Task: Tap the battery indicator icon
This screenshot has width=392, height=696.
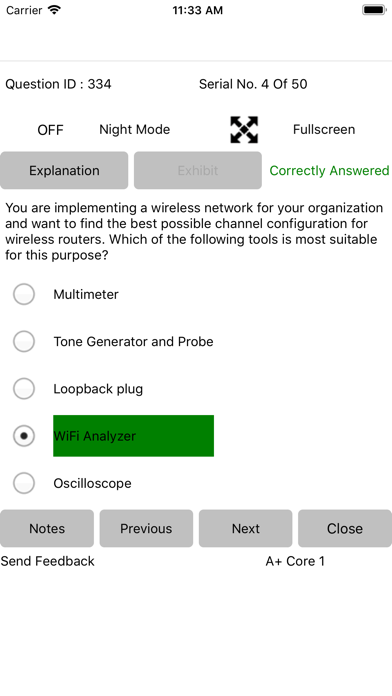Action: [374, 10]
